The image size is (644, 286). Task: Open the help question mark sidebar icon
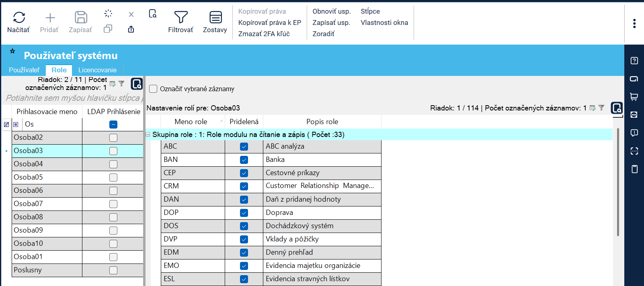click(x=634, y=61)
